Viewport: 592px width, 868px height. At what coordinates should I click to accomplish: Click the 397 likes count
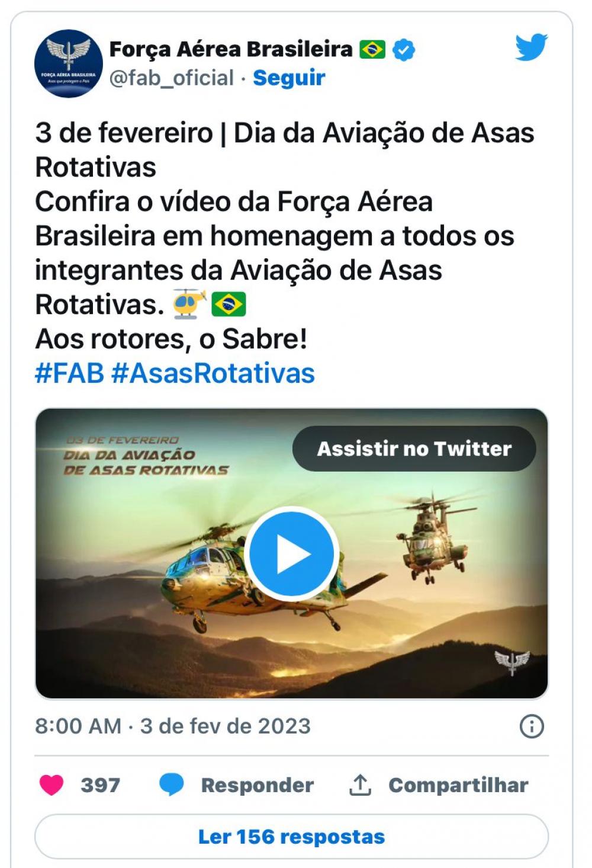tap(101, 785)
